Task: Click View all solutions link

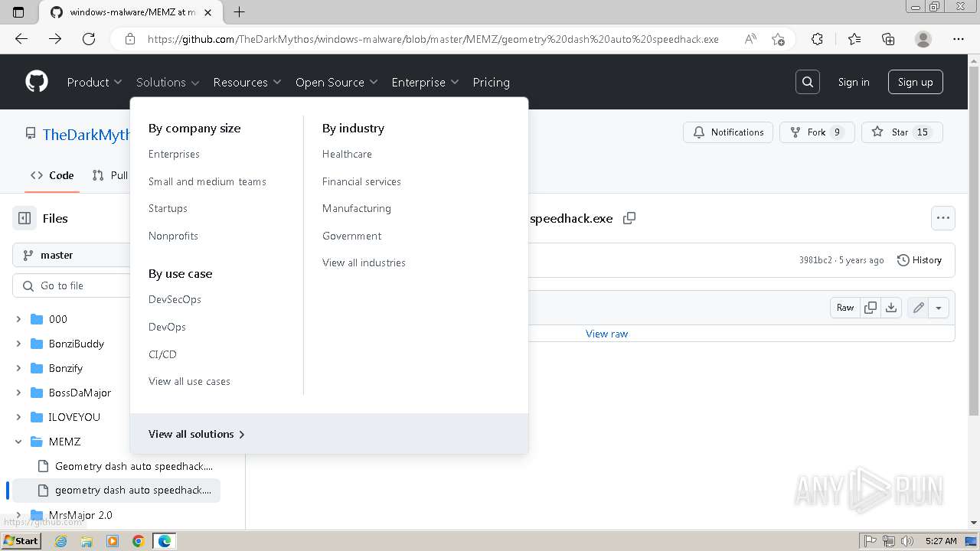Action: [x=197, y=434]
